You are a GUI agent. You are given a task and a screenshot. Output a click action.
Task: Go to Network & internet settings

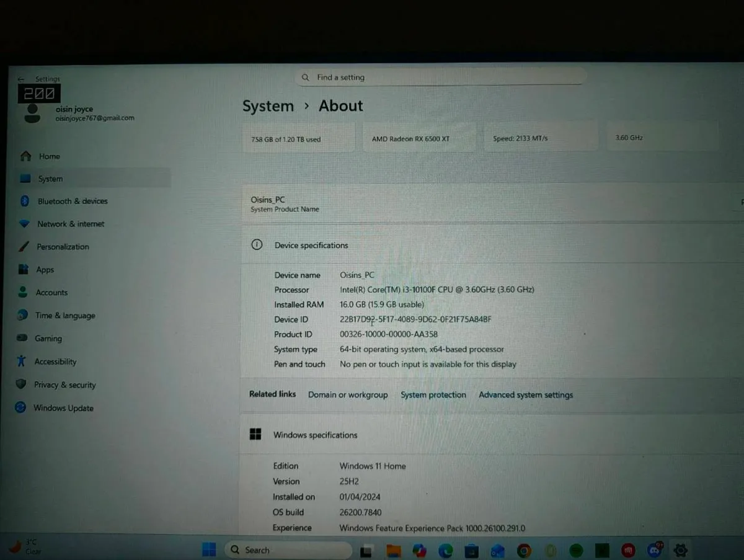pyautogui.click(x=70, y=224)
